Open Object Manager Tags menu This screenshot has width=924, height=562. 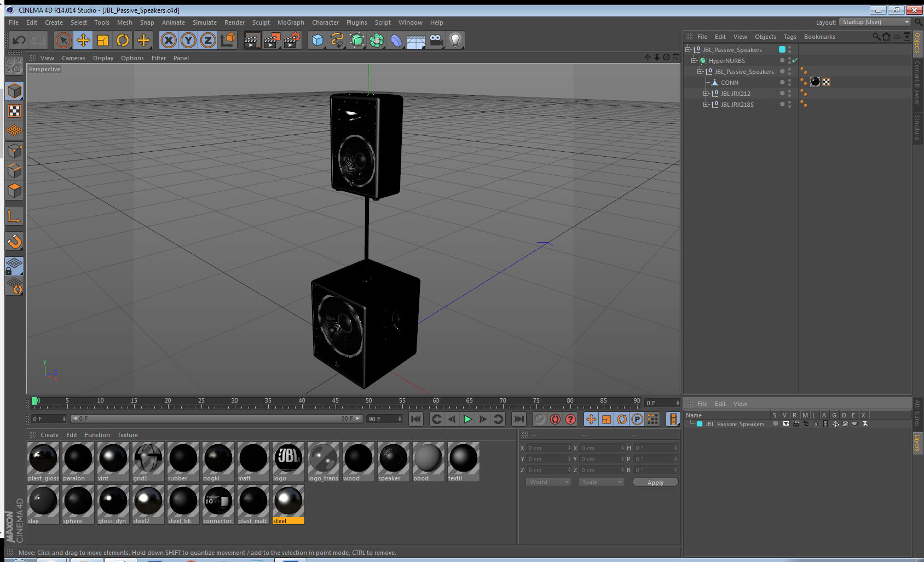coord(789,37)
